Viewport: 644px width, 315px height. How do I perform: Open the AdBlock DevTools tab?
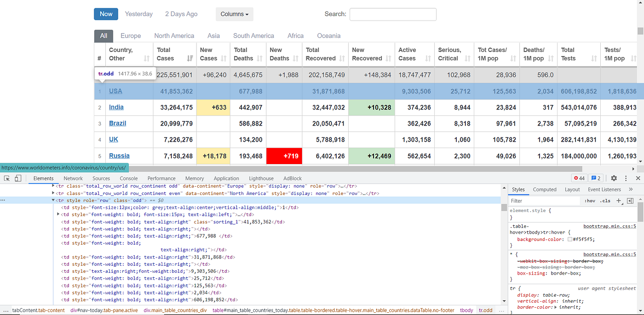tap(293, 178)
